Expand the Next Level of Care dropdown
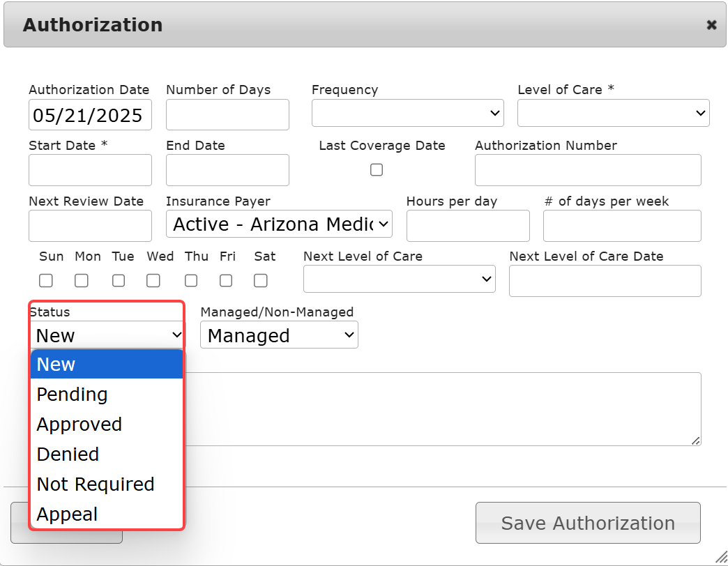The height and width of the screenshot is (566, 728). [x=399, y=280]
